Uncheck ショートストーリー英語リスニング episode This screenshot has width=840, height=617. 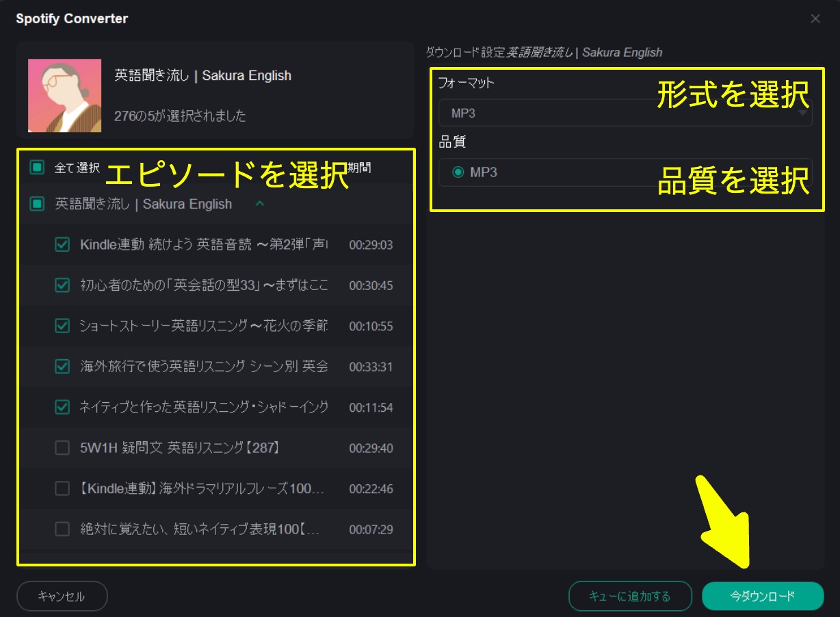pos(62,326)
